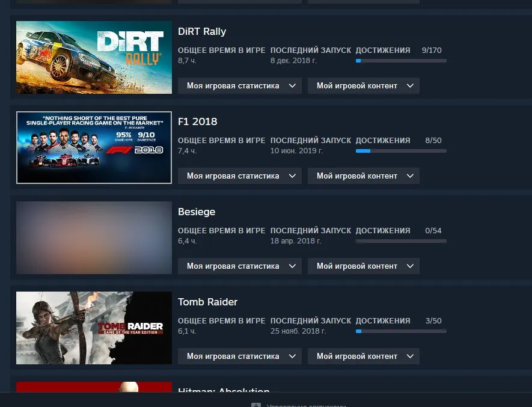Click the DiRT Rally achievements progress bar
This screenshot has height=407, width=532.
pos(401,61)
